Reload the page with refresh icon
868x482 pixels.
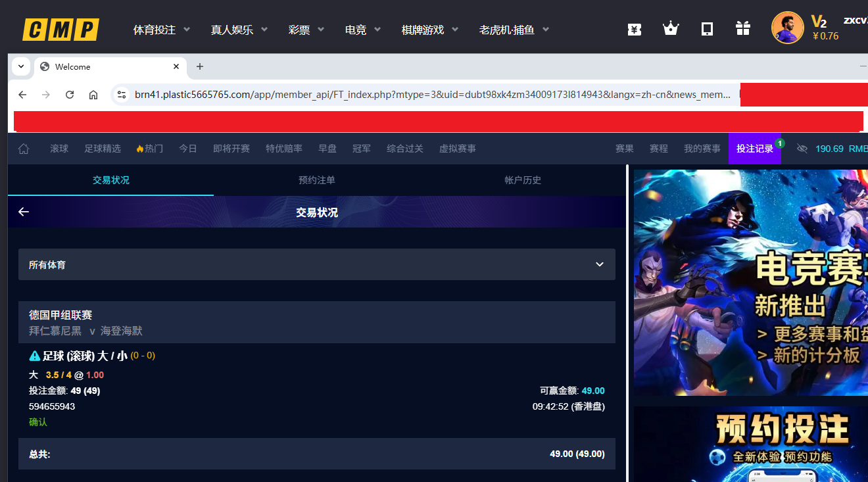[x=70, y=95]
